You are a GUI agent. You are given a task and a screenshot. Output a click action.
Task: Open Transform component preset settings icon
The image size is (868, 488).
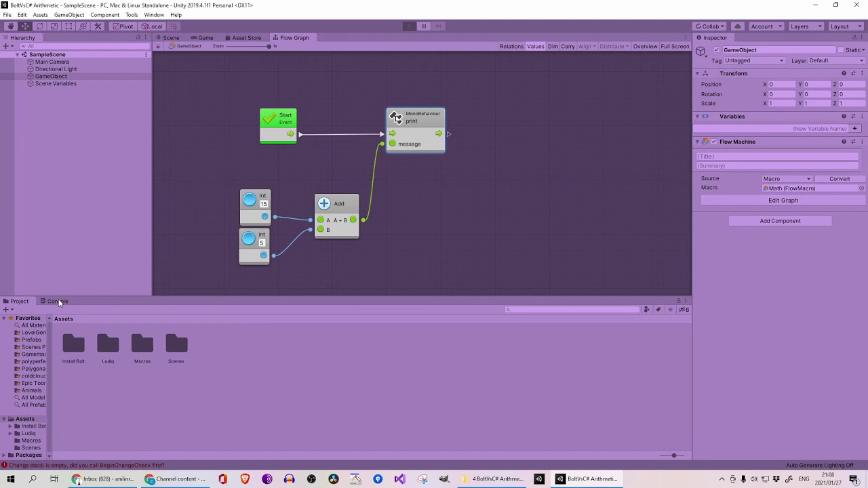click(x=853, y=73)
